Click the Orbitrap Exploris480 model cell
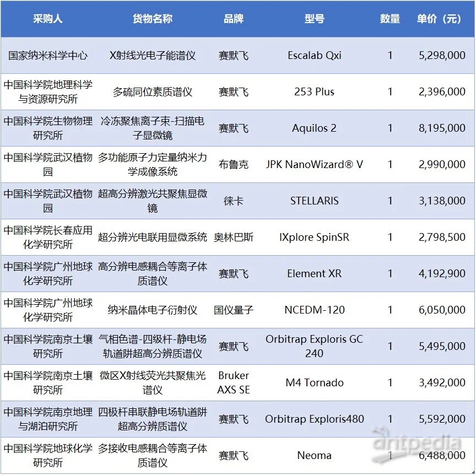This screenshot has height=475, width=476. [314, 419]
